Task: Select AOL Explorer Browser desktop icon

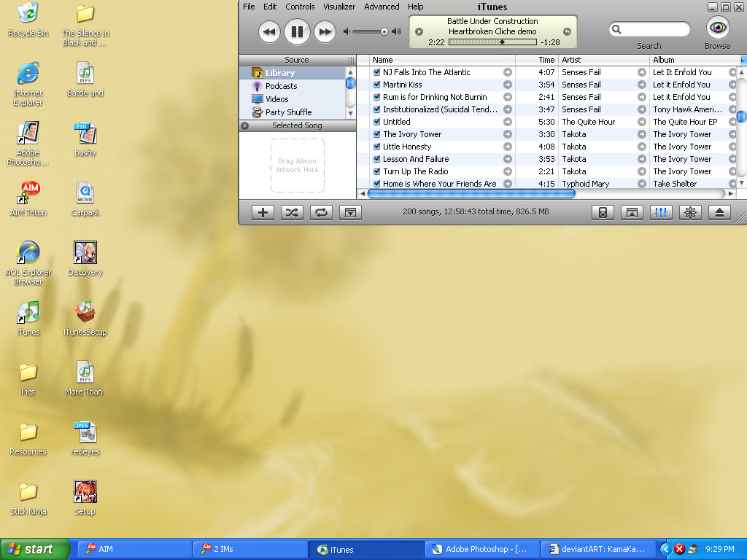Action: (28, 262)
